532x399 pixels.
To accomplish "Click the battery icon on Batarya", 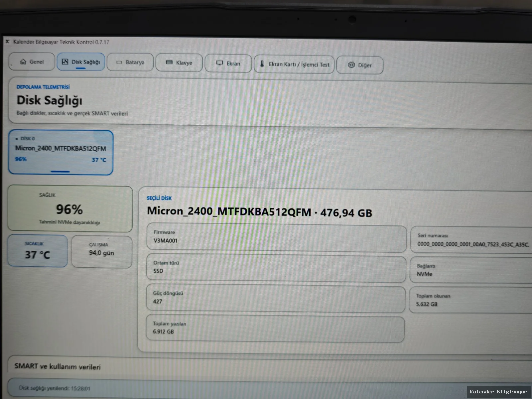I will pyautogui.click(x=119, y=63).
